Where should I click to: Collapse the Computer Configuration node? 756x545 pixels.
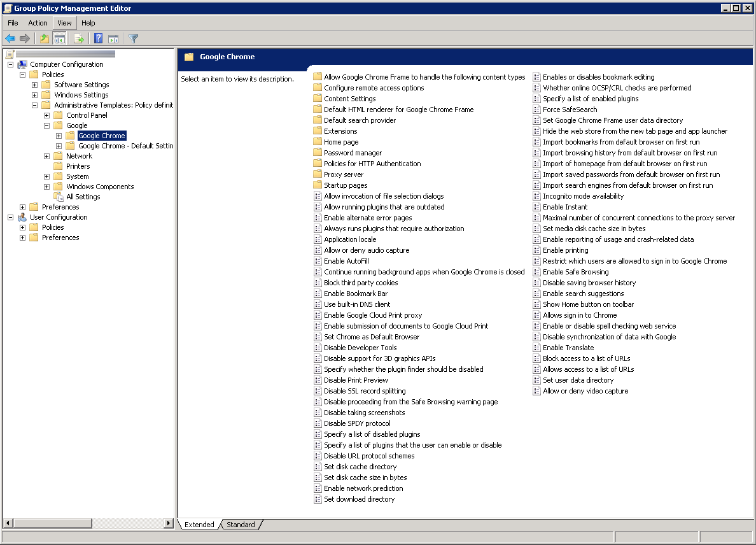pyautogui.click(x=11, y=65)
